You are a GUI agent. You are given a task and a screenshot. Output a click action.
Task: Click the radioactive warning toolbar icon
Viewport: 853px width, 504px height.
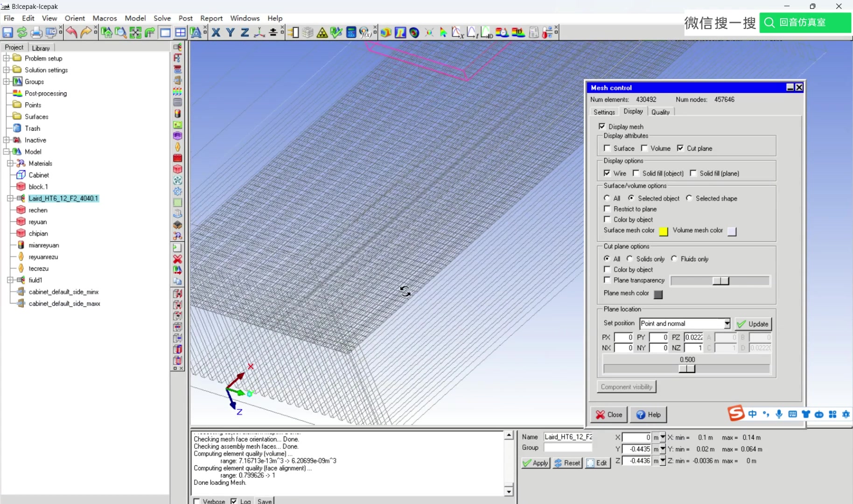pos(323,32)
